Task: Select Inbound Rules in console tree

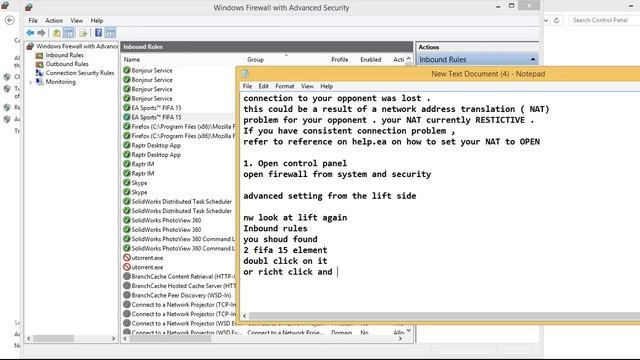Action: click(x=64, y=55)
